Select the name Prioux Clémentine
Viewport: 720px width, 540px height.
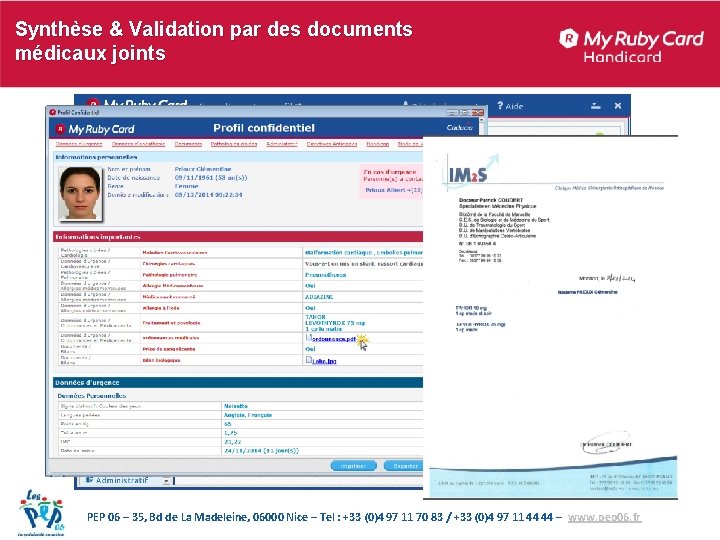coord(203,169)
